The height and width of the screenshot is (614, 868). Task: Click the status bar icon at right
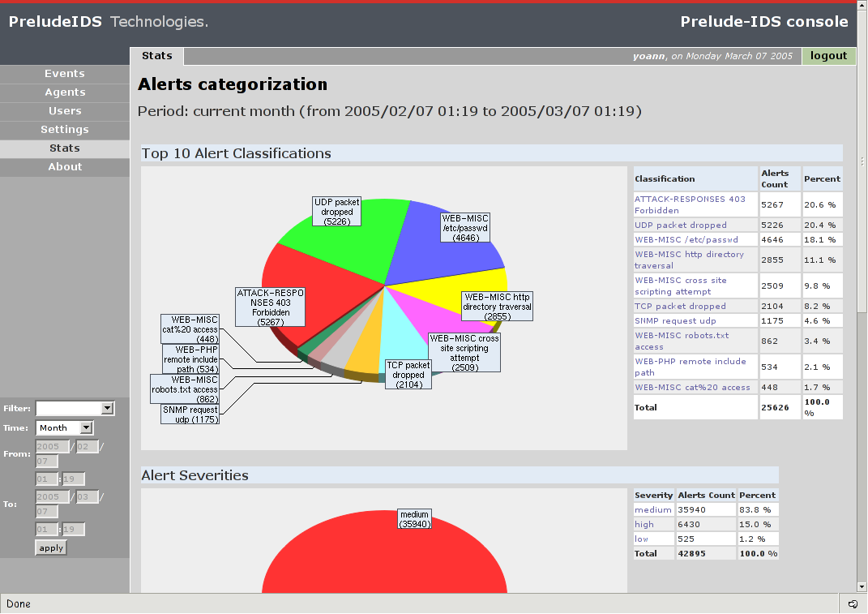click(853, 604)
